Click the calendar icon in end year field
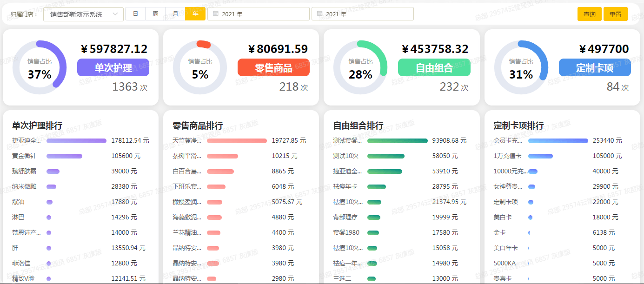Image resolution: width=644 pixels, height=284 pixels. point(319,14)
